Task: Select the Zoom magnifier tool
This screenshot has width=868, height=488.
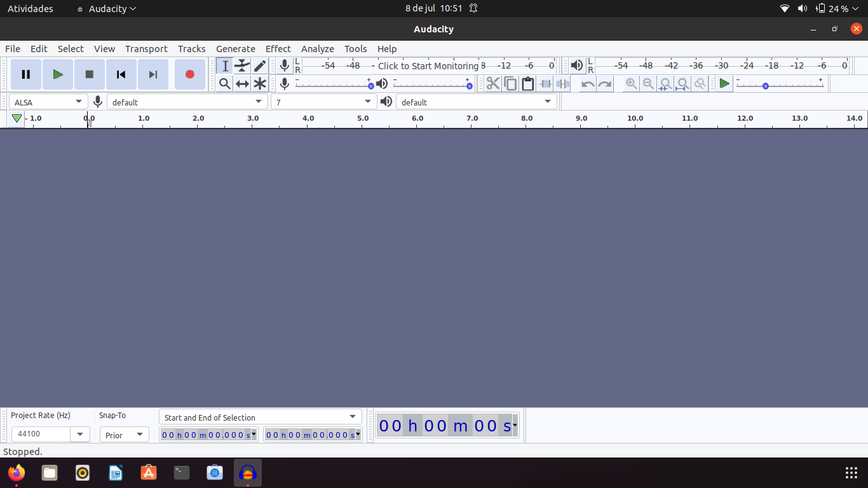Action: click(225, 83)
